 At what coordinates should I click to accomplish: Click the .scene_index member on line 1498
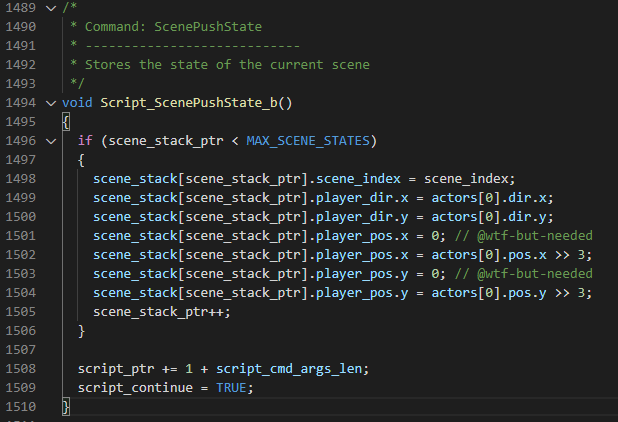pos(358,179)
